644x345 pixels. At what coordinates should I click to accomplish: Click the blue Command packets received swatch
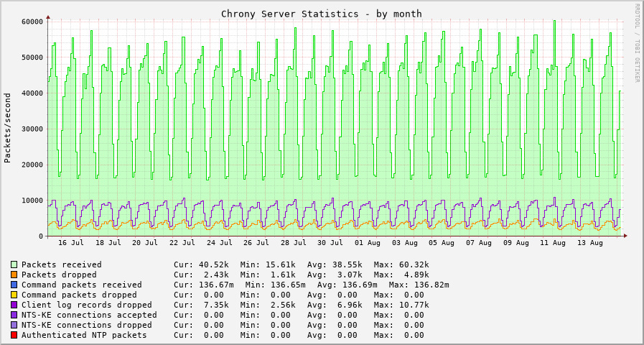tap(14, 285)
